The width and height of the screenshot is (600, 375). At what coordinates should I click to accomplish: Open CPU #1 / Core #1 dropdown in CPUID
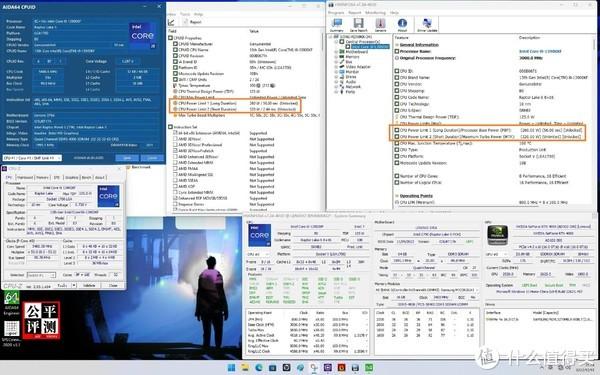point(32,158)
